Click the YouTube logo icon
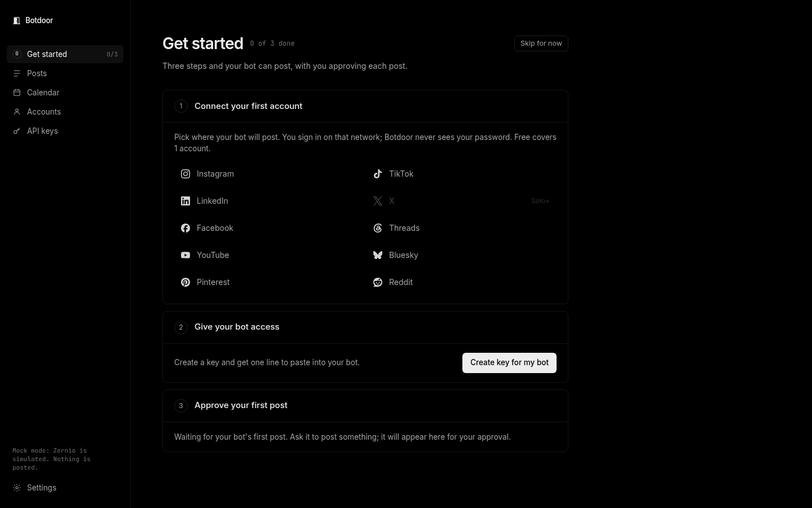The width and height of the screenshot is (812, 508). coord(186,255)
